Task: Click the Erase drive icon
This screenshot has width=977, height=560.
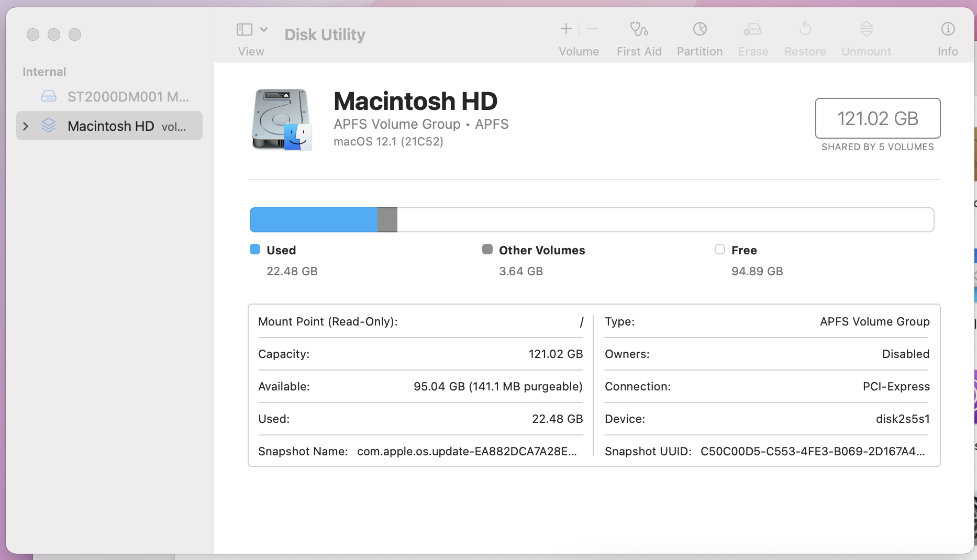Action: coord(753,29)
